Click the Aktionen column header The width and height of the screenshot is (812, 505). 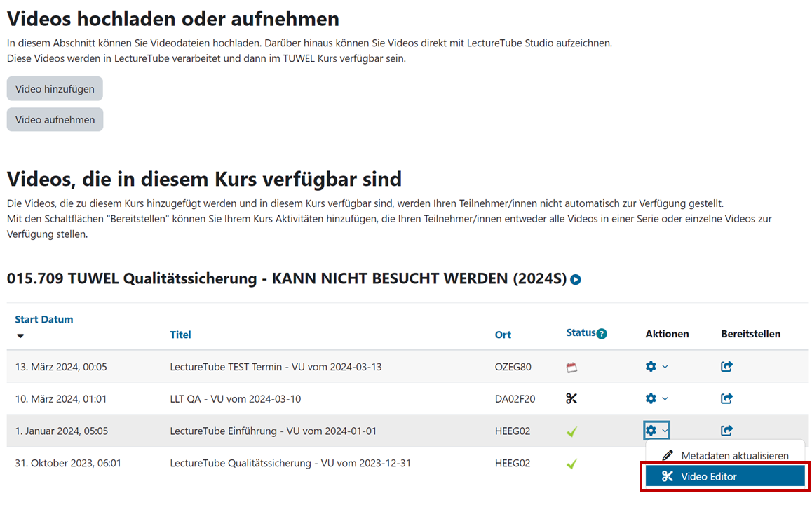[x=667, y=334]
